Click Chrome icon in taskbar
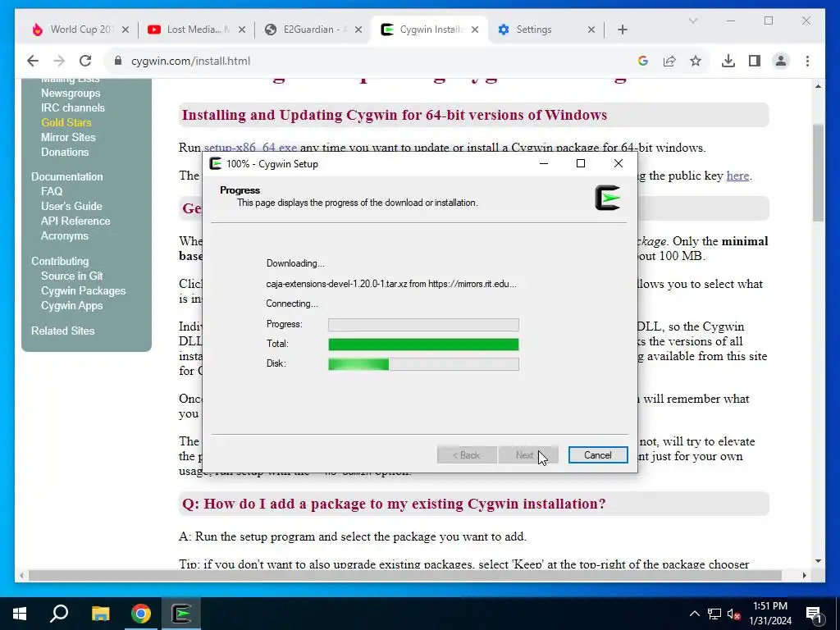 click(x=141, y=614)
